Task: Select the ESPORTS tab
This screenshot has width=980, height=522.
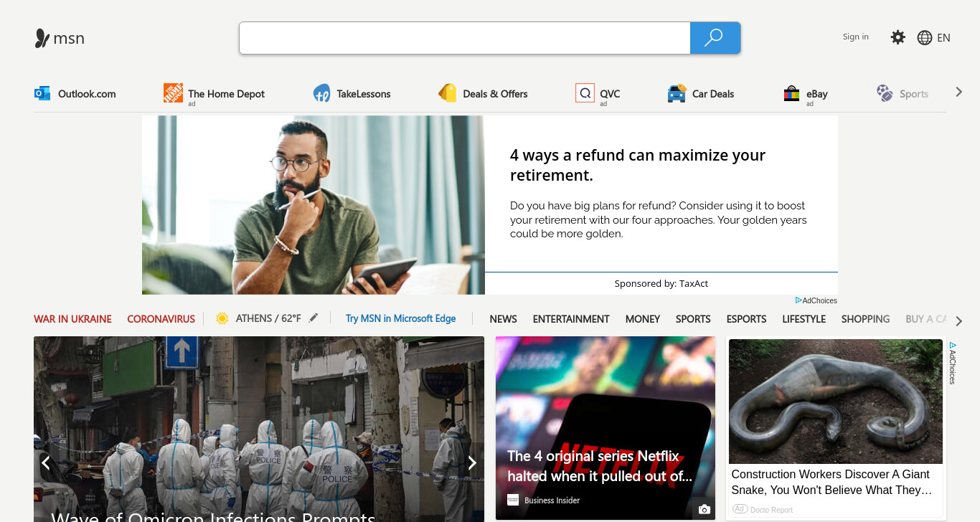Action: pyautogui.click(x=747, y=319)
